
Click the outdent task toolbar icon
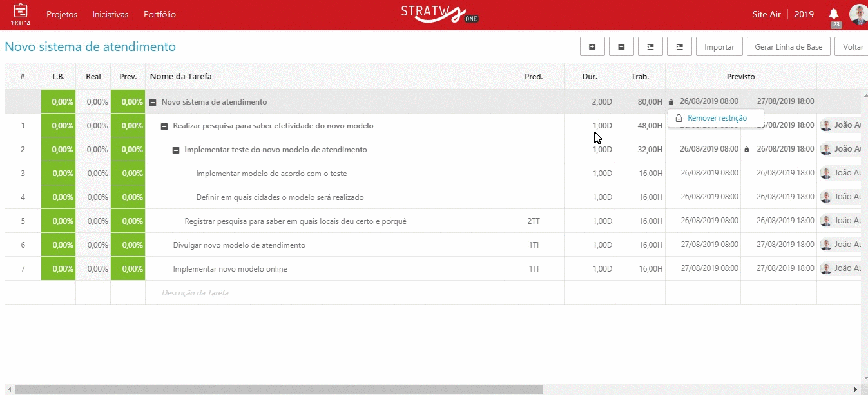(x=650, y=47)
